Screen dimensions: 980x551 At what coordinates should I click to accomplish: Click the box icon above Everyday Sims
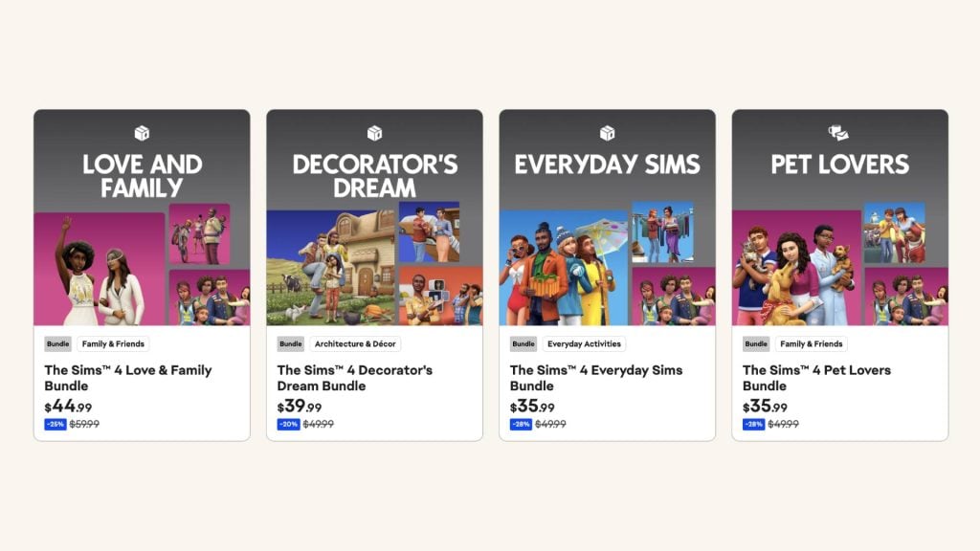point(607,133)
